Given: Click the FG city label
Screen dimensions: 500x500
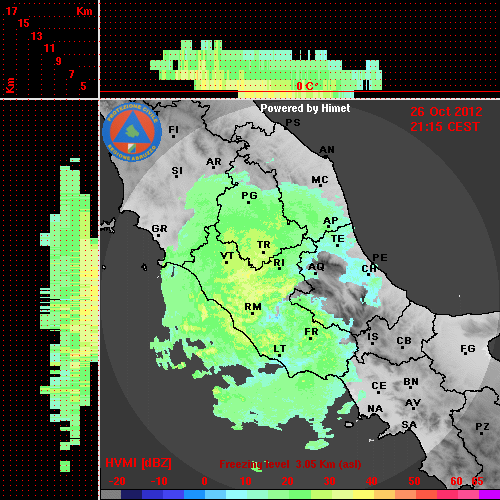Looking at the screenshot, I should (468, 349).
